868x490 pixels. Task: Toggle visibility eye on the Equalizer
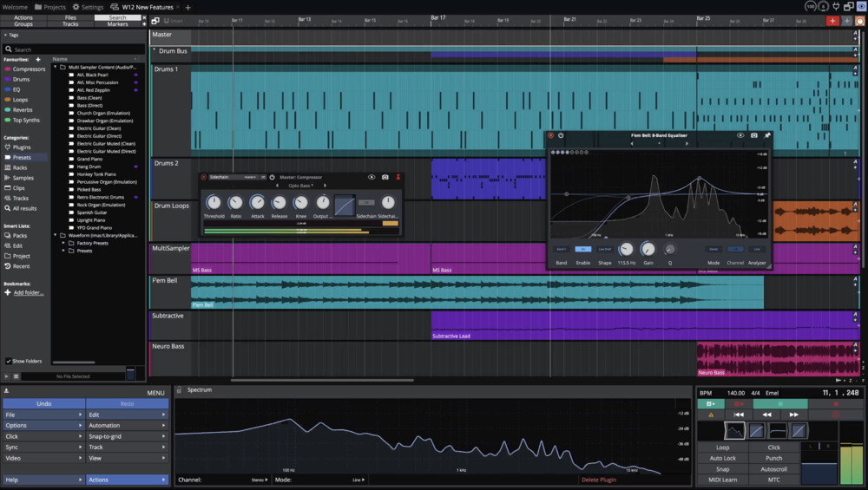740,135
